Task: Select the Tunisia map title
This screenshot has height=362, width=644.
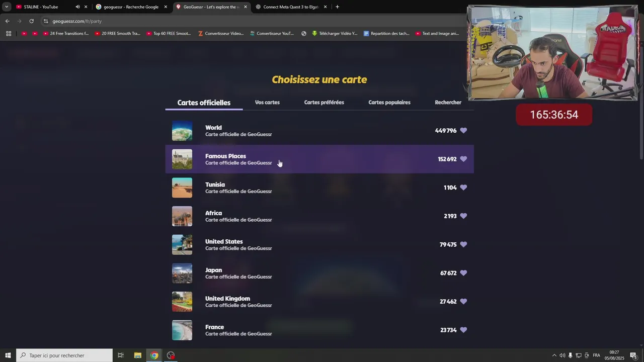Action: pos(215,185)
